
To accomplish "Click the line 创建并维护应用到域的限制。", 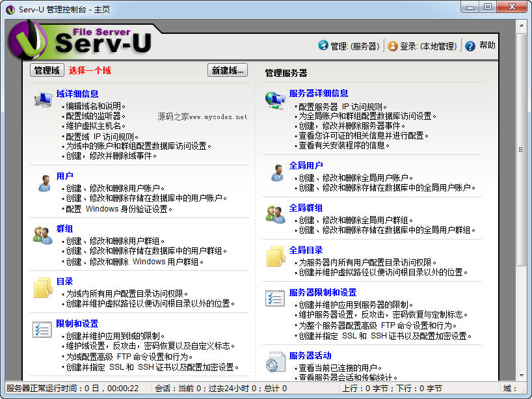I will click(115, 336).
